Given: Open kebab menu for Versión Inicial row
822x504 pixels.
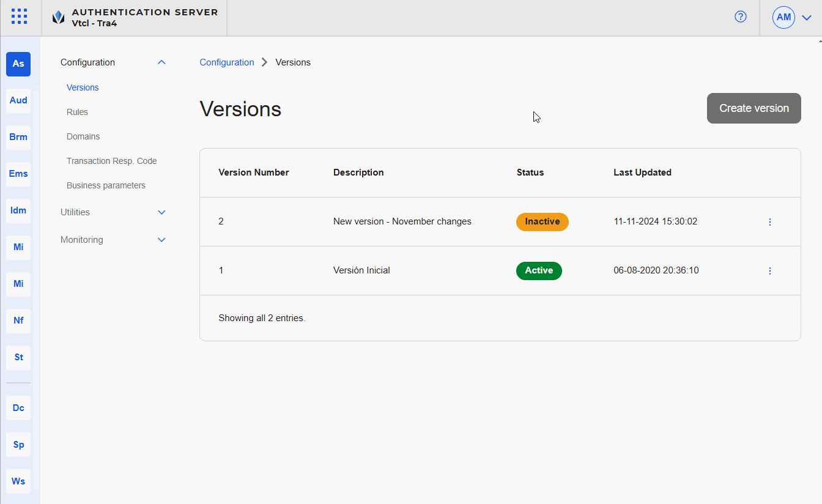Looking at the screenshot, I should coord(769,271).
